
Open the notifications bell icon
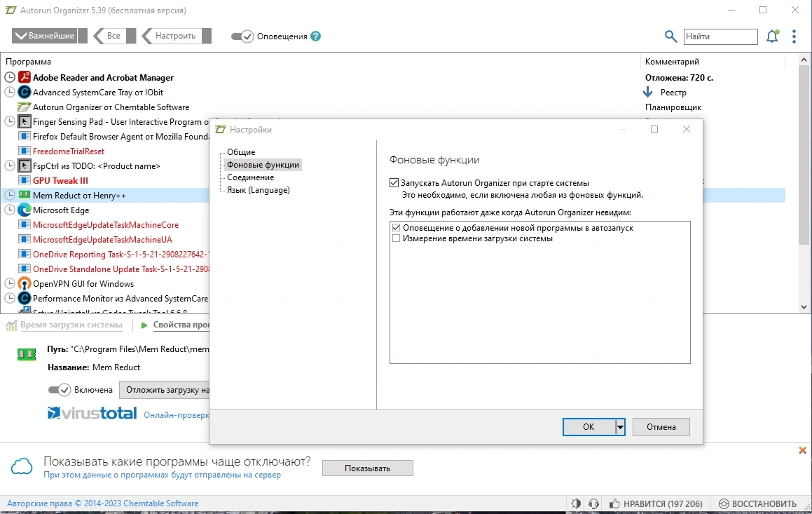pyautogui.click(x=772, y=36)
